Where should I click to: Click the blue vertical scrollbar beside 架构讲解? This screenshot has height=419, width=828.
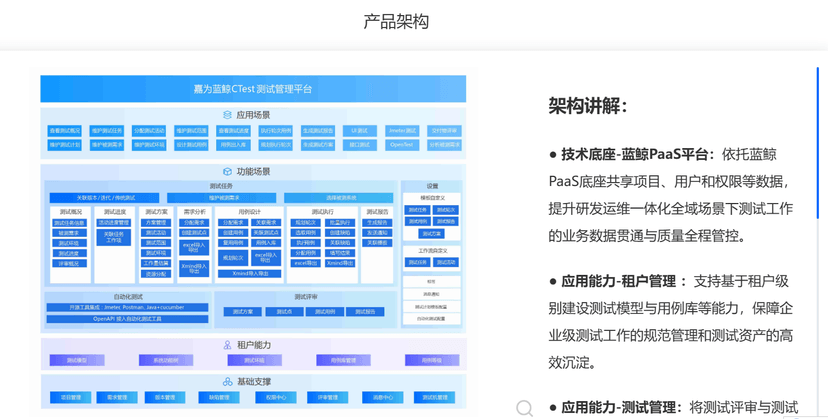tap(817, 143)
